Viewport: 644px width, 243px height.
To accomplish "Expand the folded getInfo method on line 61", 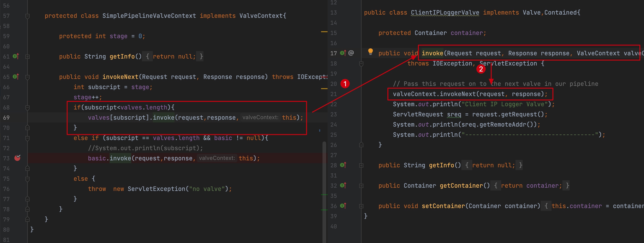I will 28,56.
